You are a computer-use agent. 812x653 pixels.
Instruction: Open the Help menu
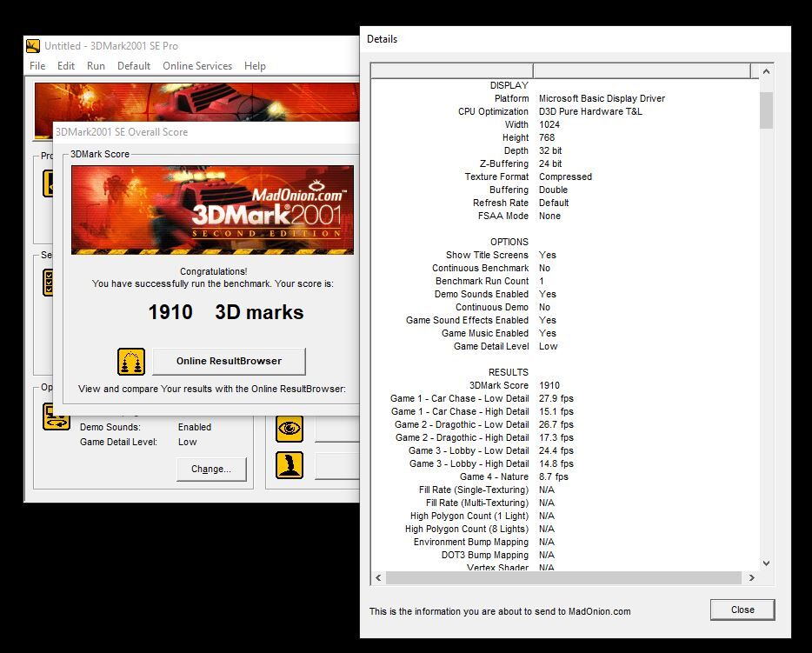pos(255,66)
